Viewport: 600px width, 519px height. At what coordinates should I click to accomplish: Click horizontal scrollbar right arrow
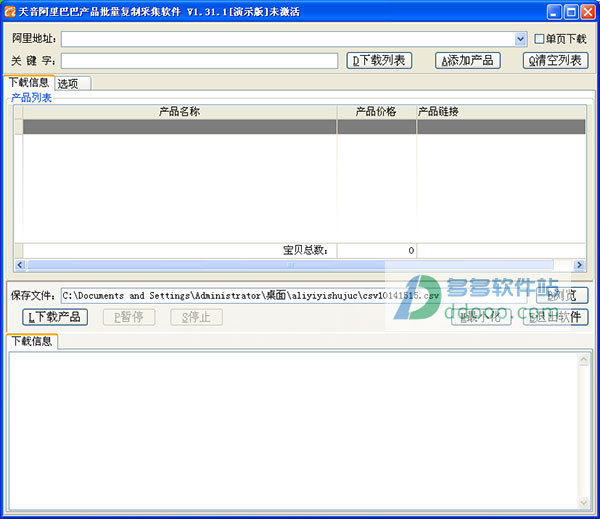point(580,265)
